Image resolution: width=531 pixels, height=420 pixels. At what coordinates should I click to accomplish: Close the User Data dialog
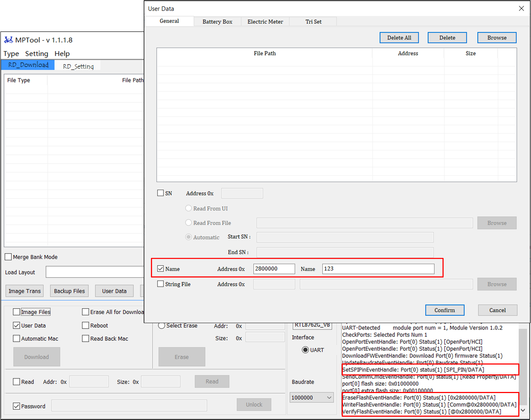tap(521, 8)
